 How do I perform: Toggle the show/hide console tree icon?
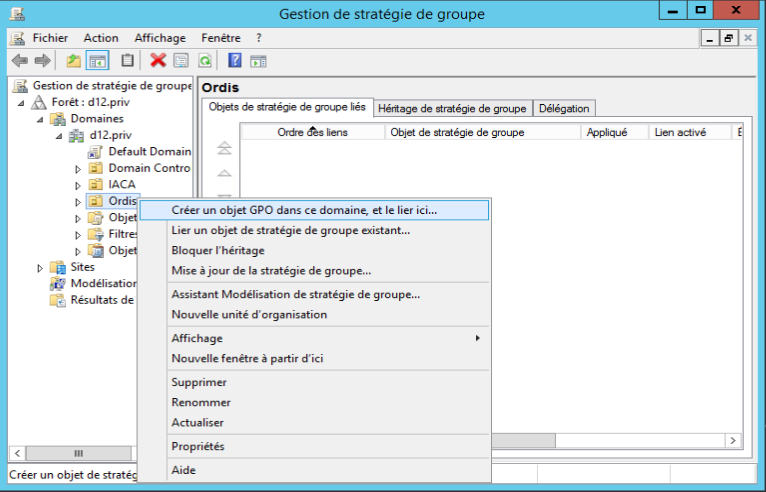[x=97, y=61]
